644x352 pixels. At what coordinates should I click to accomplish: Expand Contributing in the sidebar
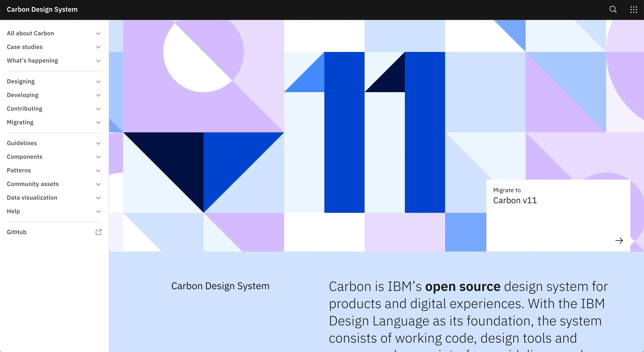coord(24,109)
